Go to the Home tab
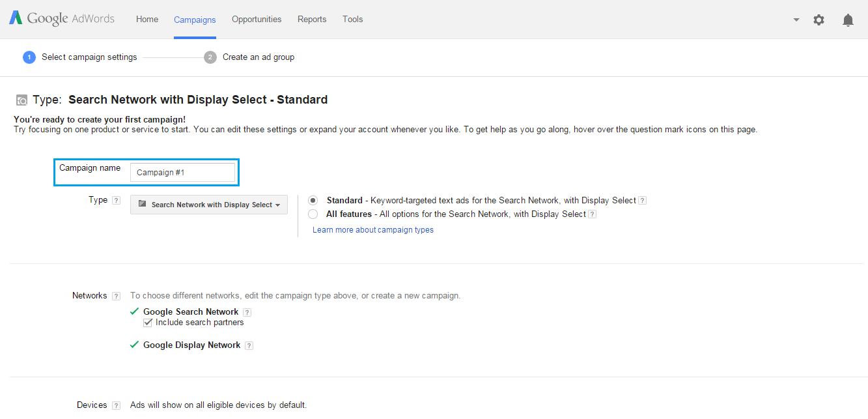Screen dimensions: 868x419 147,19
